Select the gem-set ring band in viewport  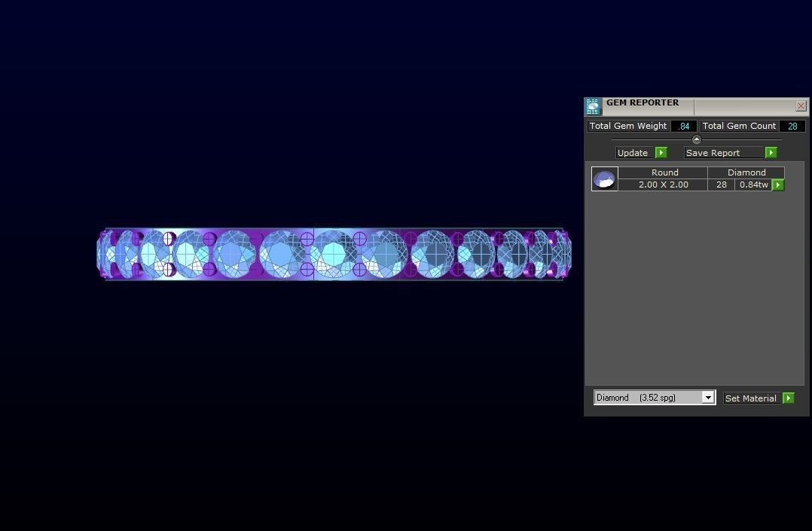pos(334,255)
